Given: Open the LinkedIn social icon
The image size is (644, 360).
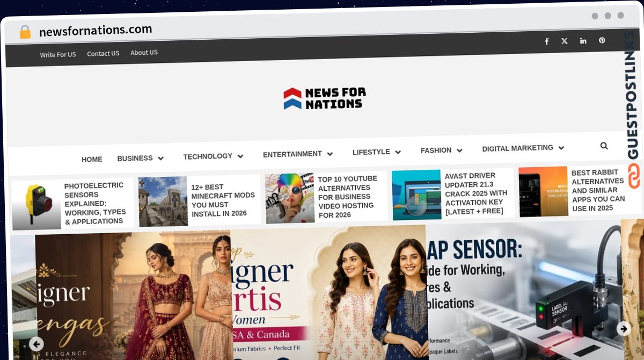Looking at the screenshot, I should coord(583,41).
